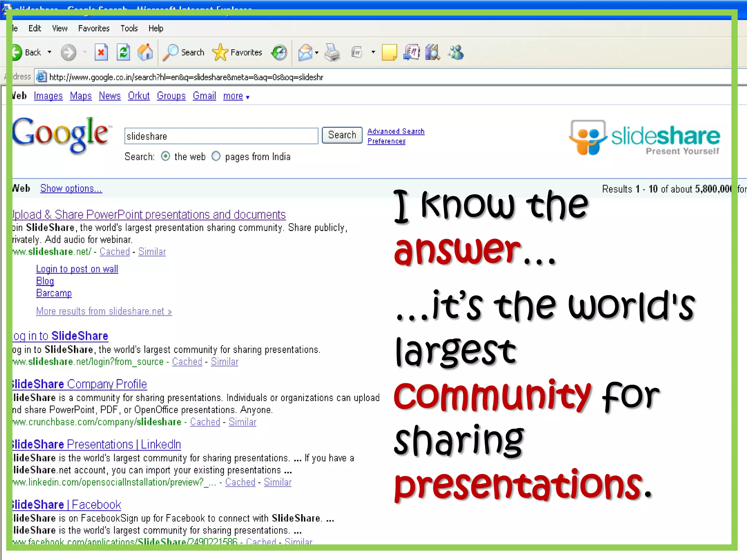Open the Barcamp sublink
The height and width of the screenshot is (560, 747).
[x=54, y=293]
